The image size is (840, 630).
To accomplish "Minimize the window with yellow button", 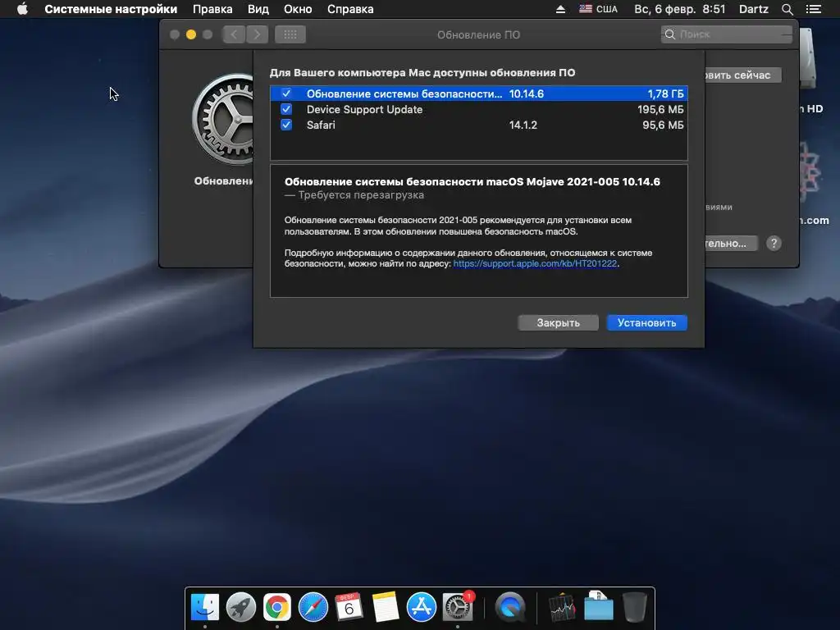I will click(190, 34).
